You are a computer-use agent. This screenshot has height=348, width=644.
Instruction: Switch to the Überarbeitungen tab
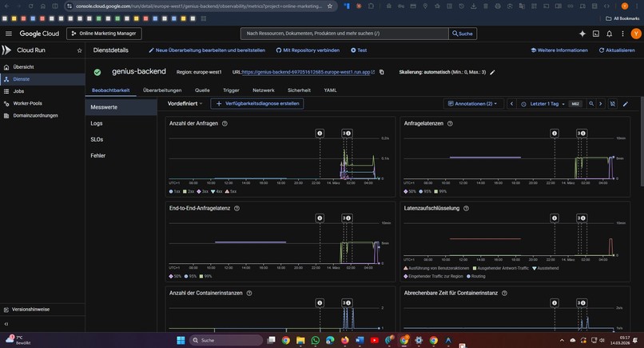(x=162, y=90)
